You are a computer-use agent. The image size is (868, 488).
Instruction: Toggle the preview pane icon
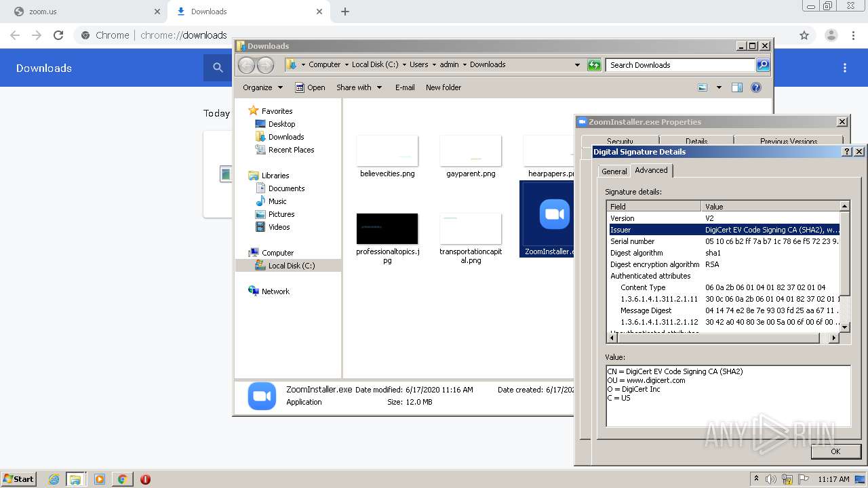pyautogui.click(x=737, y=87)
